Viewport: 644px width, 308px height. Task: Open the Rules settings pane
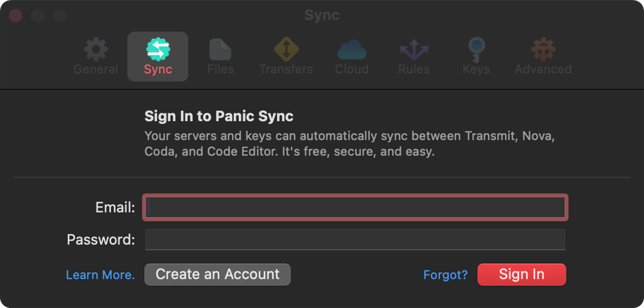(x=413, y=56)
